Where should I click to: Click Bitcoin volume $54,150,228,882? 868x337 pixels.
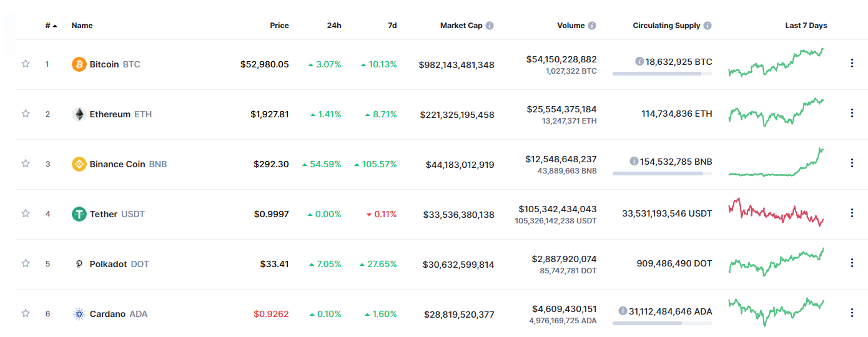pos(562,59)
